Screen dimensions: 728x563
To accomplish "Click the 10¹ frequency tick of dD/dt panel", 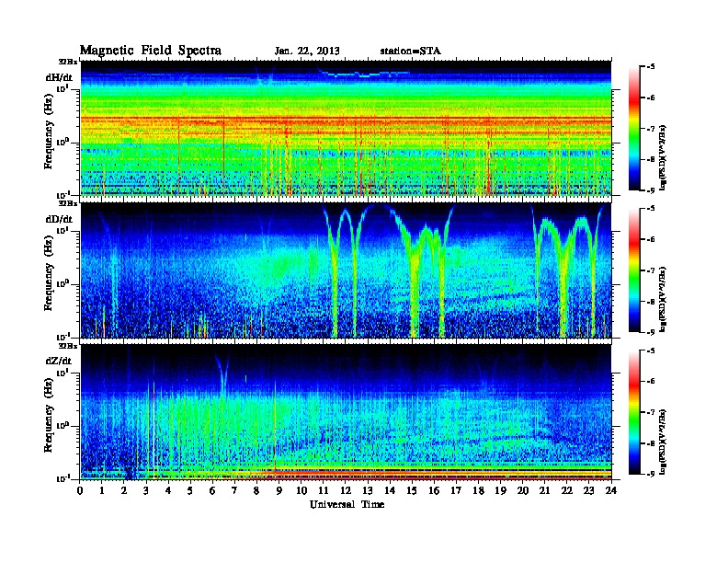I will pyautogui.click(x=63, y=230).
